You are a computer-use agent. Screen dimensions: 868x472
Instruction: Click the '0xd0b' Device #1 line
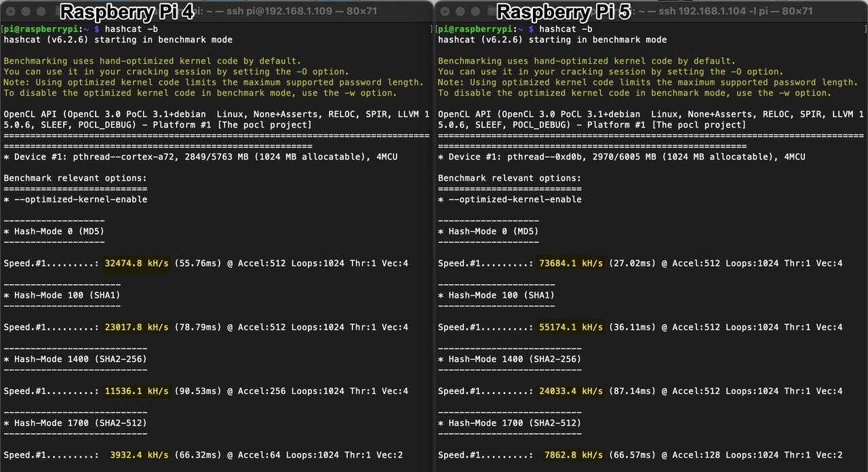click(622, 157)
